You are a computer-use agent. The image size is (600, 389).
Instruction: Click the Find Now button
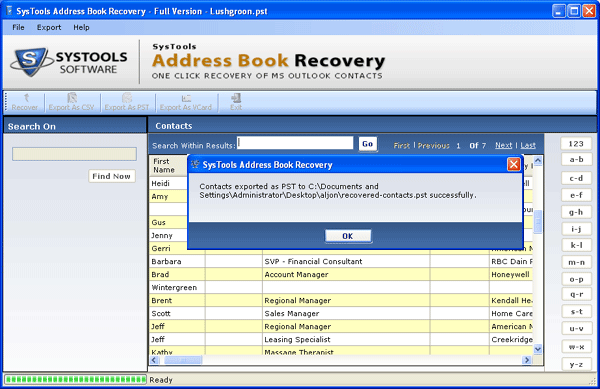coord(111,176)
